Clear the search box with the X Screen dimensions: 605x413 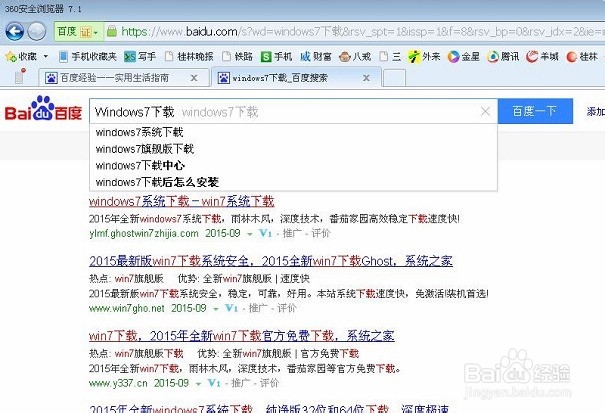[x=485, y=112]
